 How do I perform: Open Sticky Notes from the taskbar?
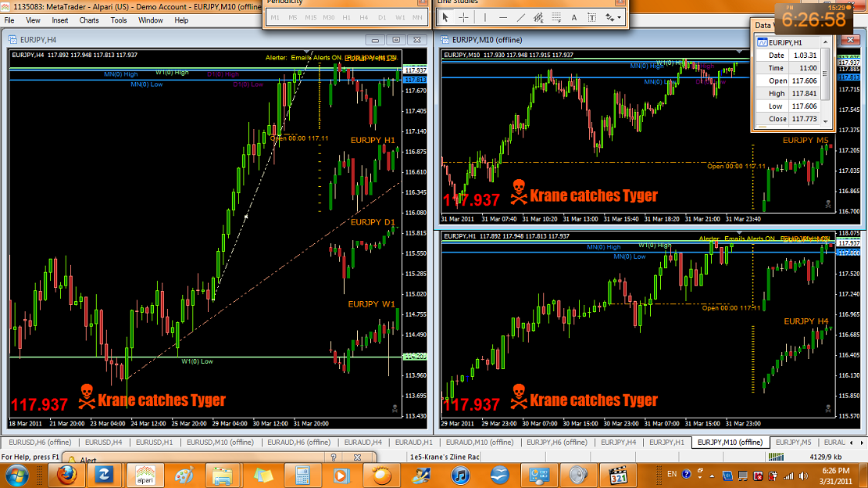pyautogui.click(x=263, y=475)
